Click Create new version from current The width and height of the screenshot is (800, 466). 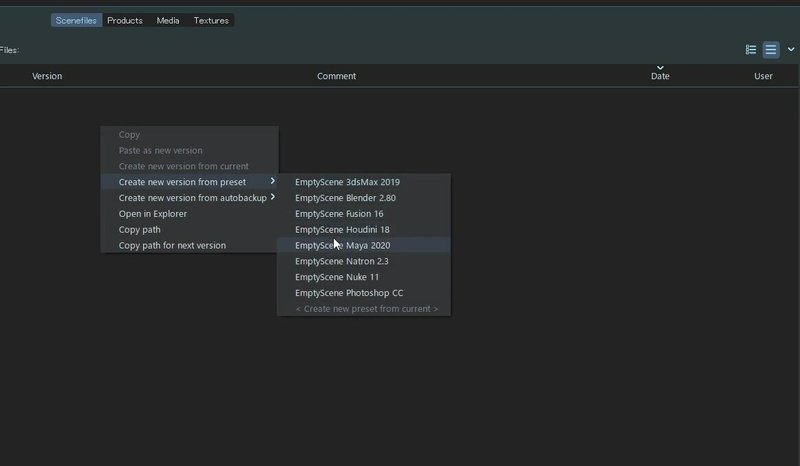click(189, 166)
